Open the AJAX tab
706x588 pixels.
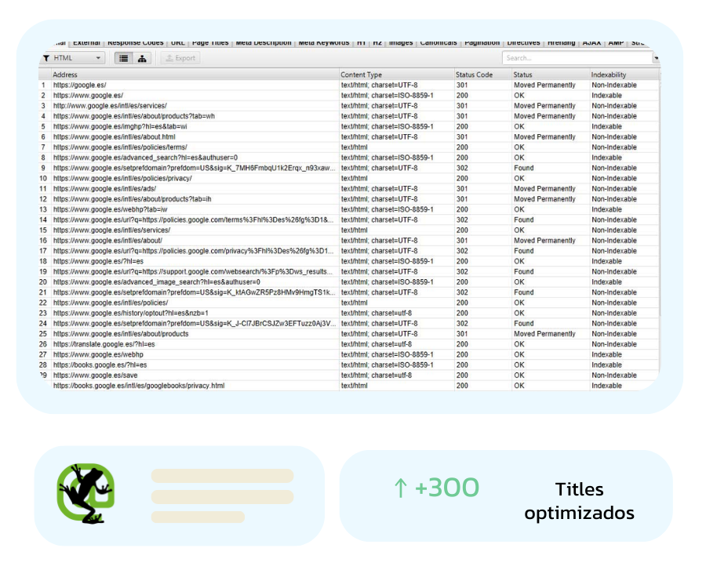(591, 43)
